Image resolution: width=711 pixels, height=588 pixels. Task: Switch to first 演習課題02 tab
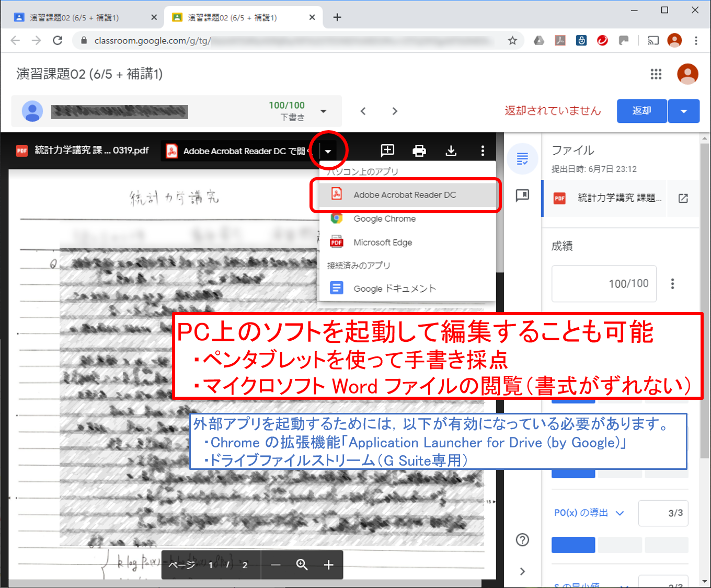pyautogui.click(x=82, y=17)
